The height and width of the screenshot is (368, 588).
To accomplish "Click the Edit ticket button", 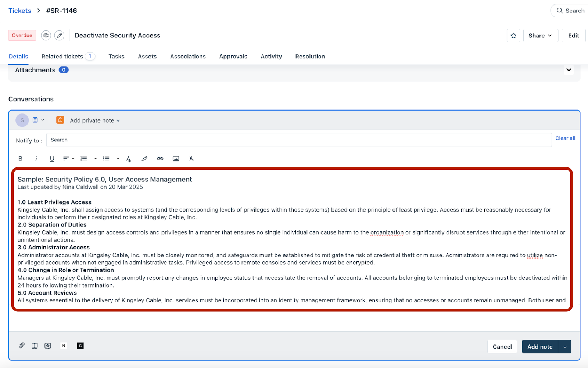I will coord(573,36).
